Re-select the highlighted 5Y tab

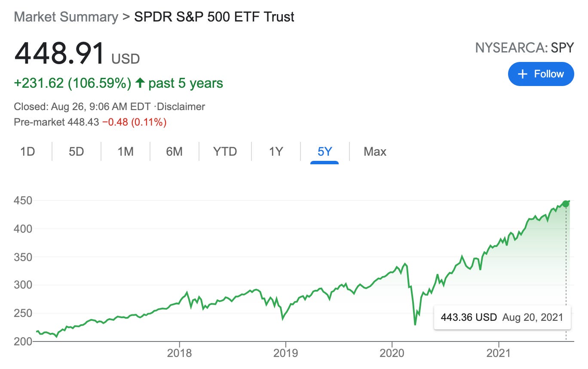324,151
